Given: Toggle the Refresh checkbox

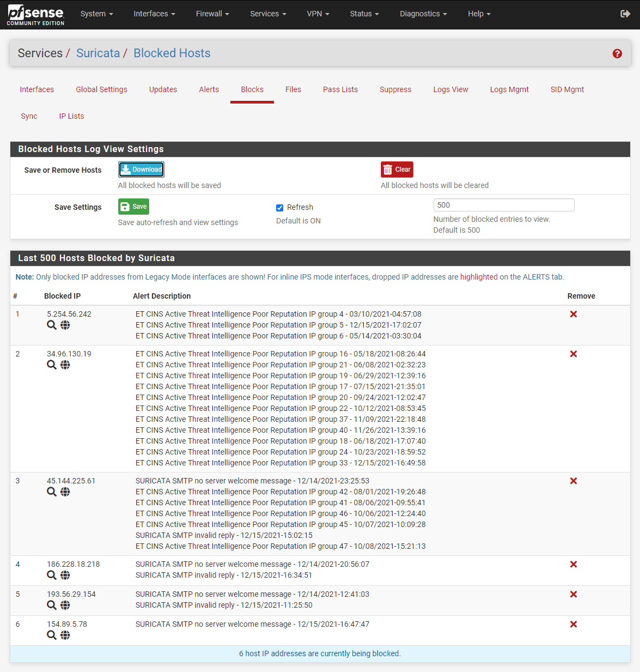Looking at the screenshot, I should pos(280,208).
